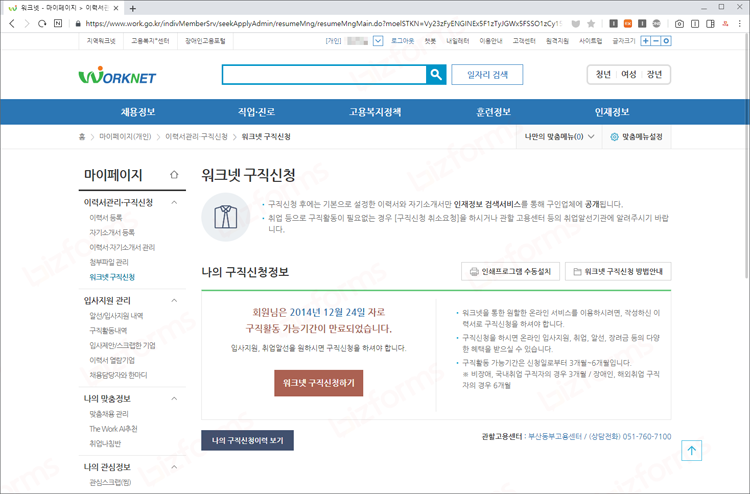750x494 pixels.
Task: Open 고용복지정책 main menu
Action: coord(375,112)
